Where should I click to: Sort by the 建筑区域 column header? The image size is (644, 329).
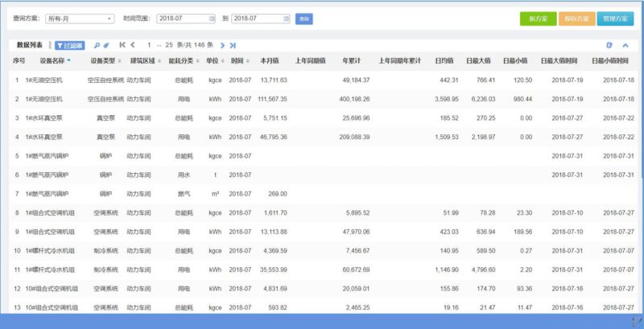click(x=146, y=60)
